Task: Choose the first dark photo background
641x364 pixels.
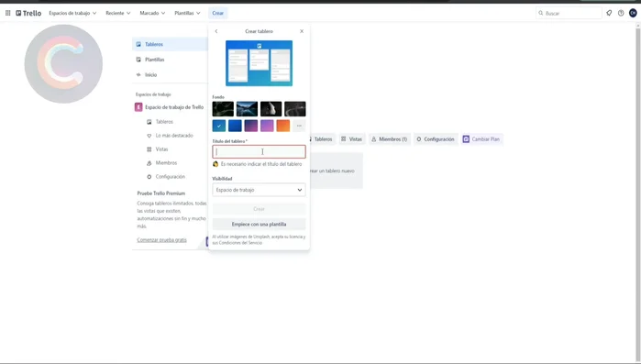Action: coord(223,109)
